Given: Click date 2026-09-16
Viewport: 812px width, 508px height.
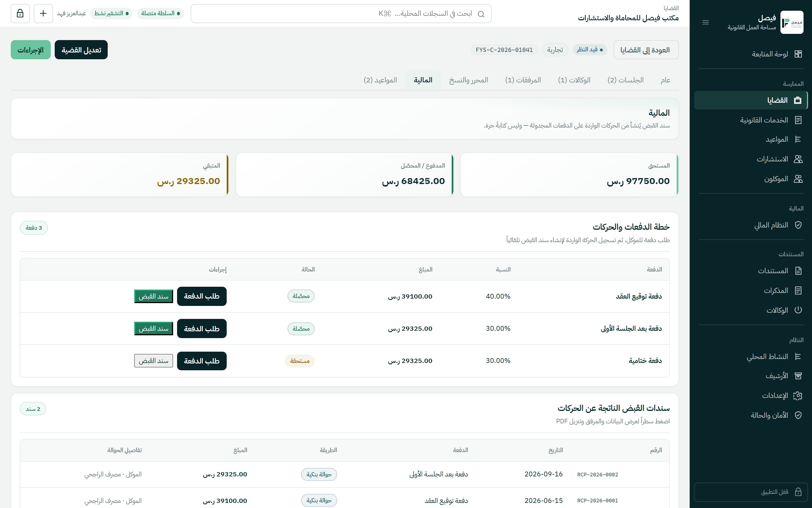Looking at the screenshot, I should (544, 474).
